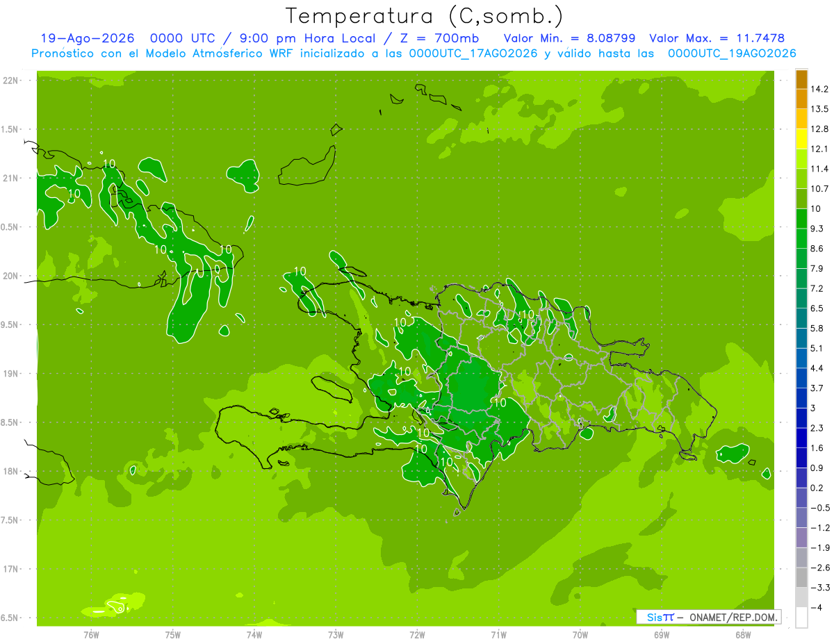Screen dimensions: 834x644
Task: Select the 'Z = 700mb' level text
Action: point(439,38)
